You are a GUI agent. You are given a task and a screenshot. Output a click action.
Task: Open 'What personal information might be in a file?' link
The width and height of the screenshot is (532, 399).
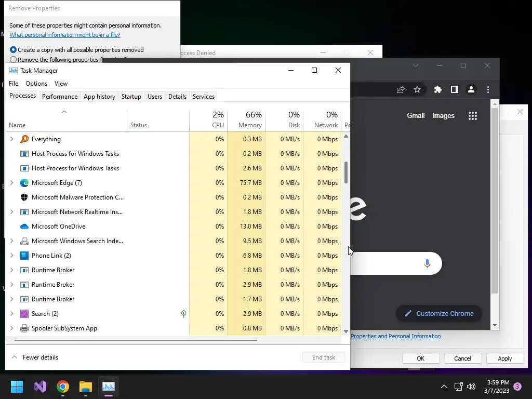(65, 35)
